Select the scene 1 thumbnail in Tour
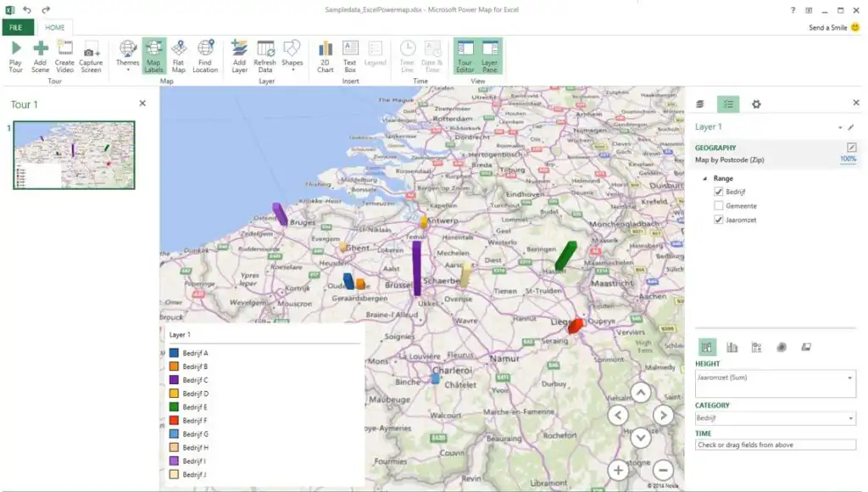Screen dimensions: 868x492 (x=74, y=154)
